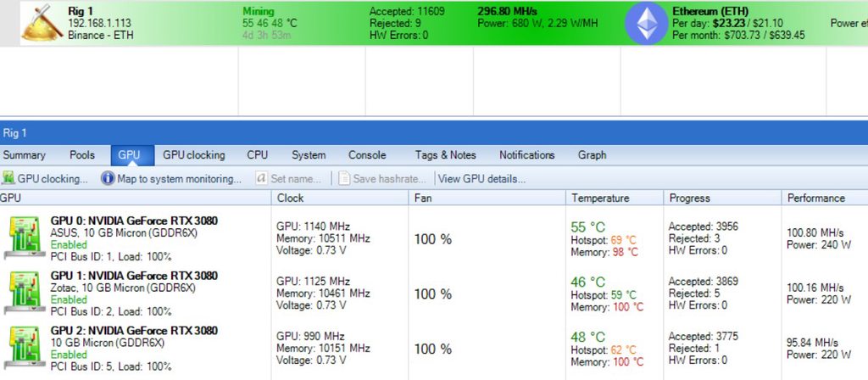The width and height of the screenshot is (868, 380).
Task: Select GPU 2: NVIDIA GeForce RTX 3080 row
Action: coord(434,349)
